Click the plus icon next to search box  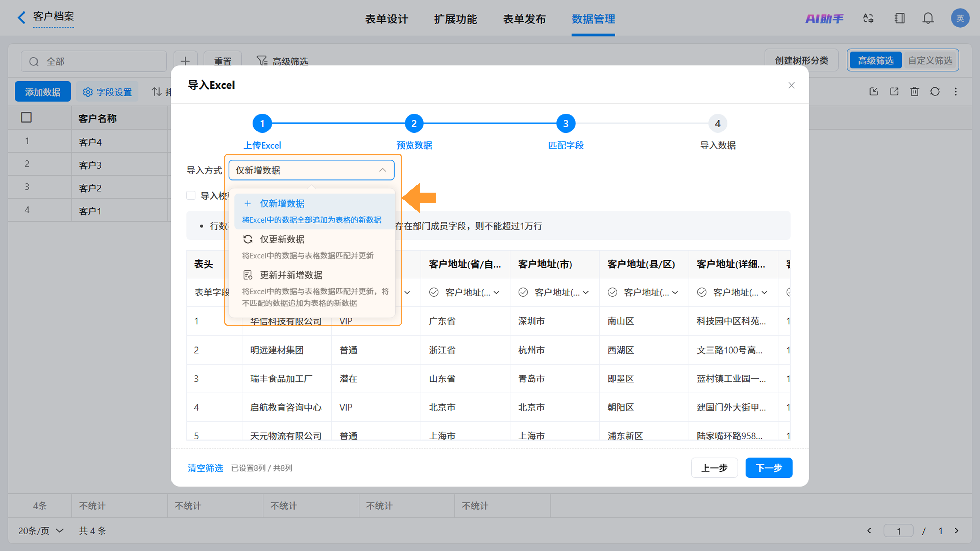click(x=185, y=61)
